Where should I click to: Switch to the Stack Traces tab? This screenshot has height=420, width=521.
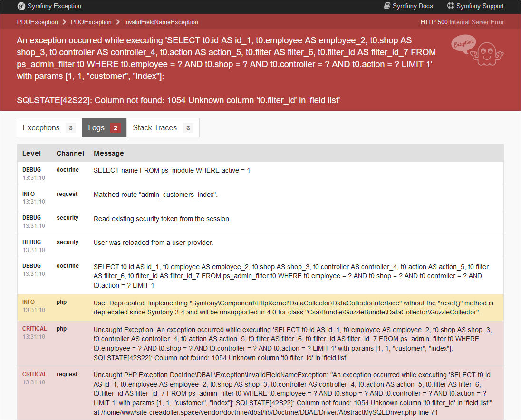coord(163,127)
